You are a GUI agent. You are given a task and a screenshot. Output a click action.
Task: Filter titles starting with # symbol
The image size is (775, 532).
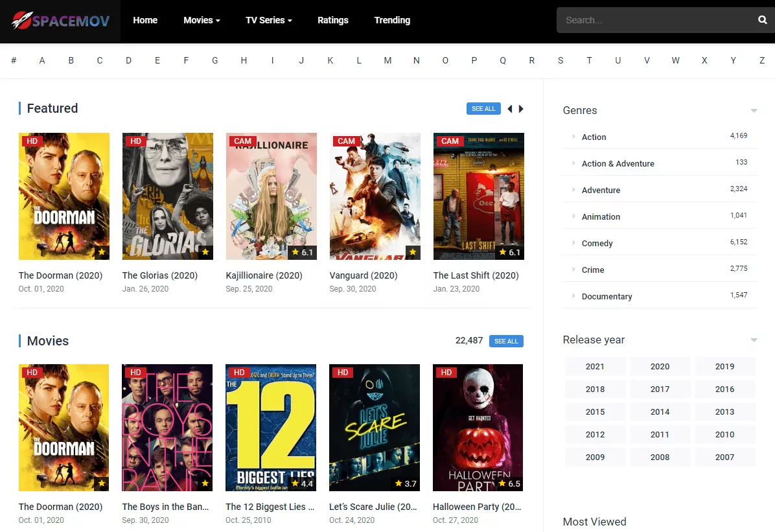coord(14,60)
